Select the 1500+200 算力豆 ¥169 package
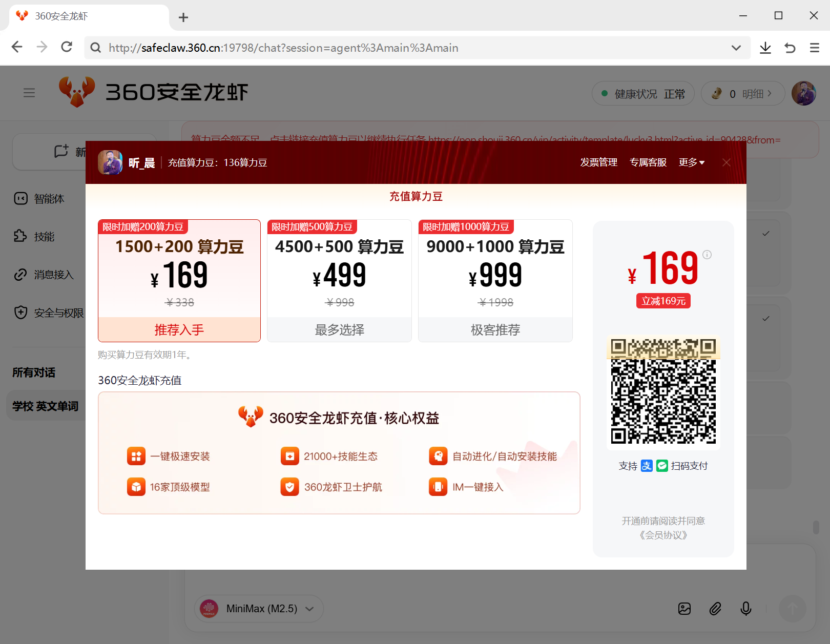Viewport: 830px width, 644px height. 179,281
